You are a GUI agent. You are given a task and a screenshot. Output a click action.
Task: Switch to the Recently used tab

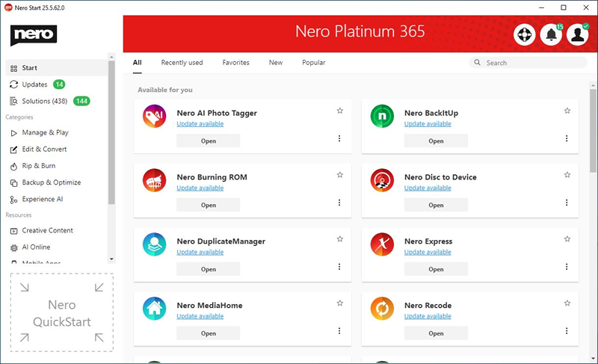(182, 63)
